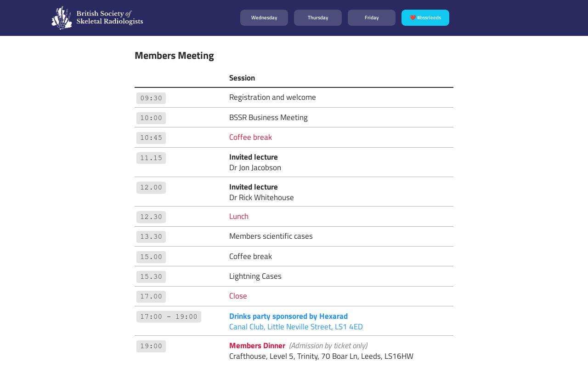Open the Wednesday schedule tab
The image size is (588, 368).
[x=264, y=18]
